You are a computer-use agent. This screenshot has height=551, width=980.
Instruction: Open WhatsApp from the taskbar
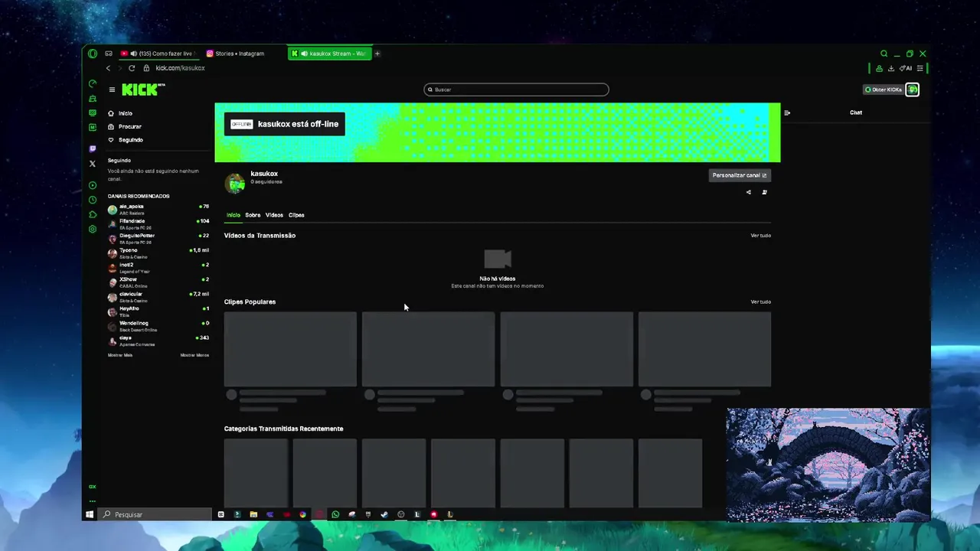pyautogui.click(x=335, y=514)
